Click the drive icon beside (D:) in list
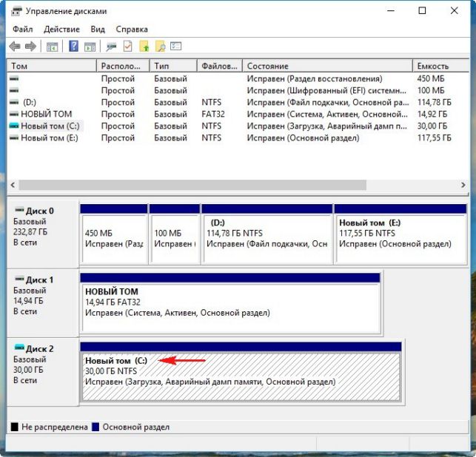Screen dimensions: 476x457 [x=14, y=102]
